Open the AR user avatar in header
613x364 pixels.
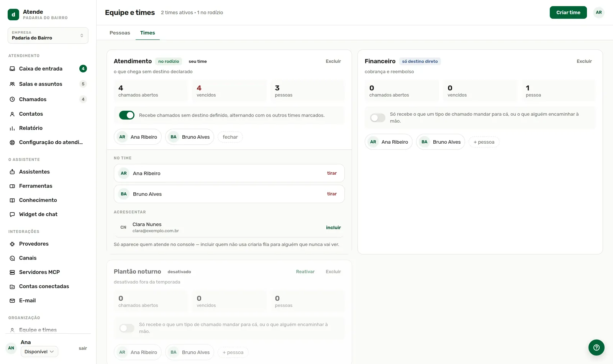pyautogui.click(x=599, y=13)
